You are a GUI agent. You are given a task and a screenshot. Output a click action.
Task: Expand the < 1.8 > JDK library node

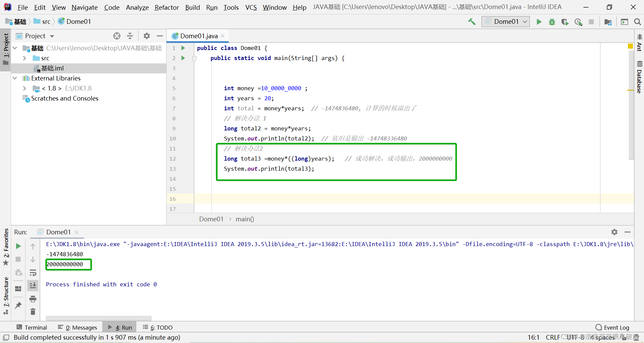(x=25, y=88)
